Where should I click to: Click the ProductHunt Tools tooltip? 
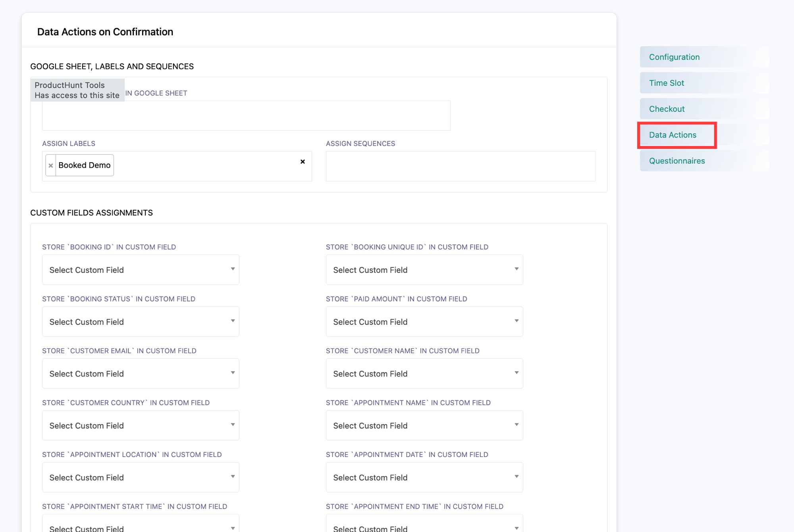tap(77, 90)
